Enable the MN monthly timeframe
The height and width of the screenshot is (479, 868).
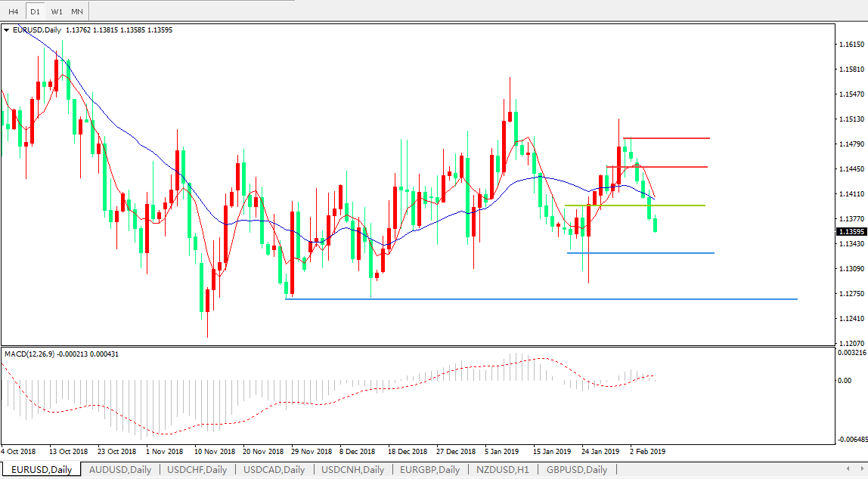(77, 11)
